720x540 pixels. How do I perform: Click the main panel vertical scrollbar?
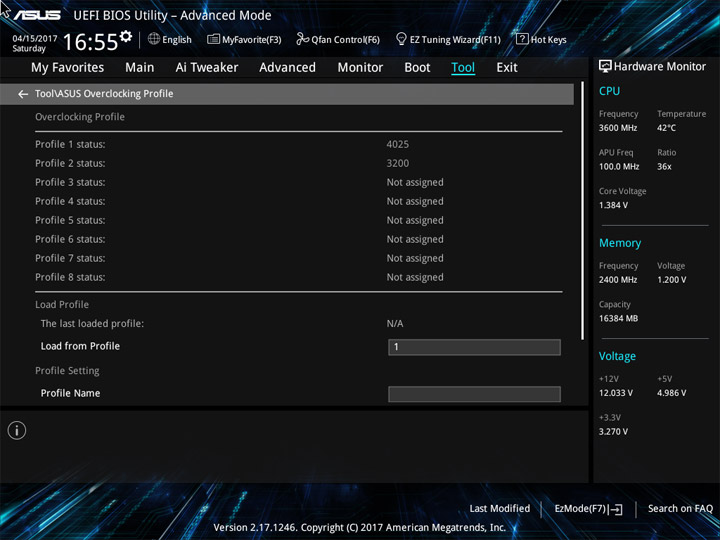583,211
